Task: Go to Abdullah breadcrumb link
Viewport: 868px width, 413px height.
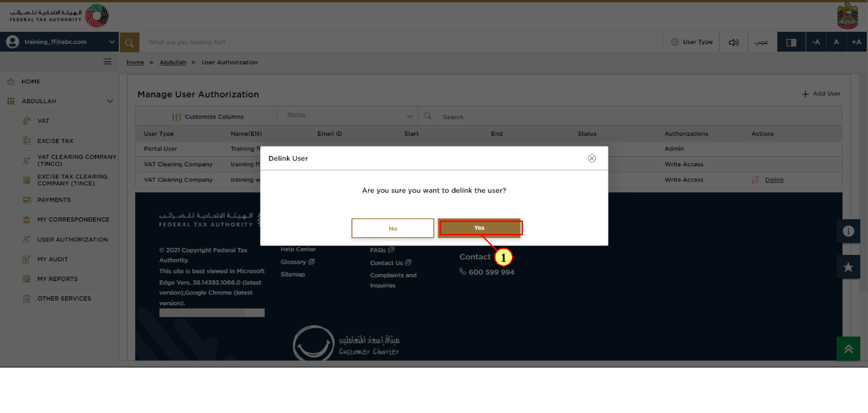Action: coord(173,62)
